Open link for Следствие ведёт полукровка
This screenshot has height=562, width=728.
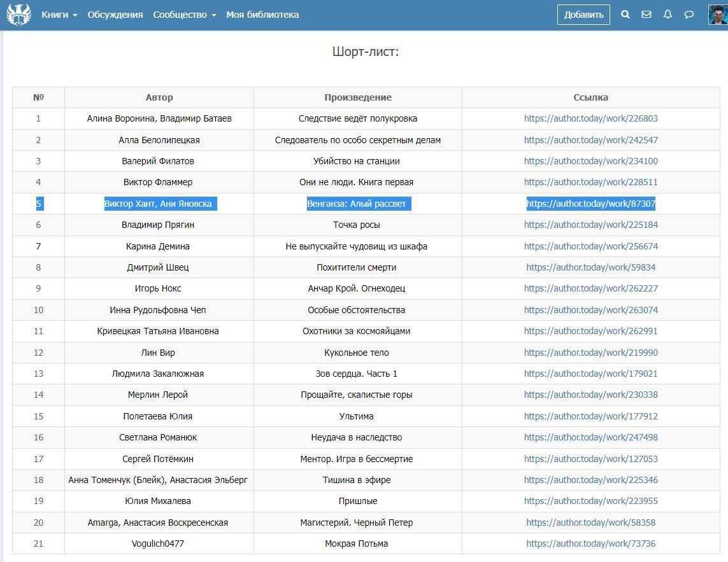tap(590, 118)
